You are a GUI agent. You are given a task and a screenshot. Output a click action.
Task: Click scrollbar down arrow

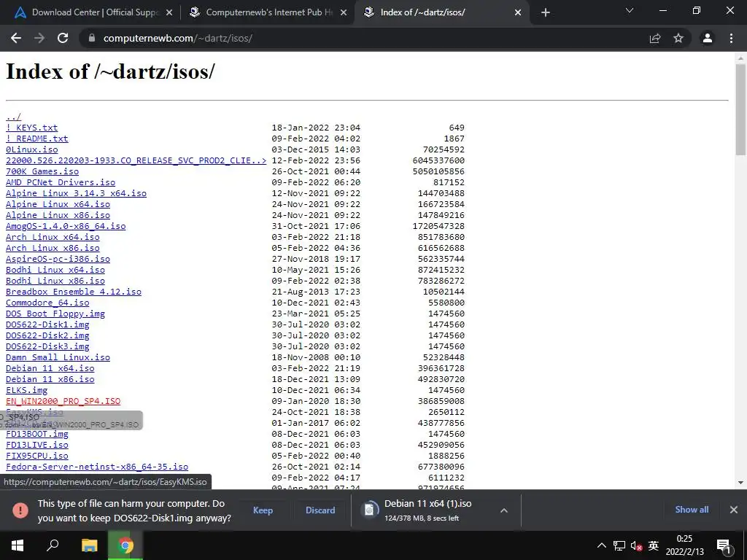point(740,483)
